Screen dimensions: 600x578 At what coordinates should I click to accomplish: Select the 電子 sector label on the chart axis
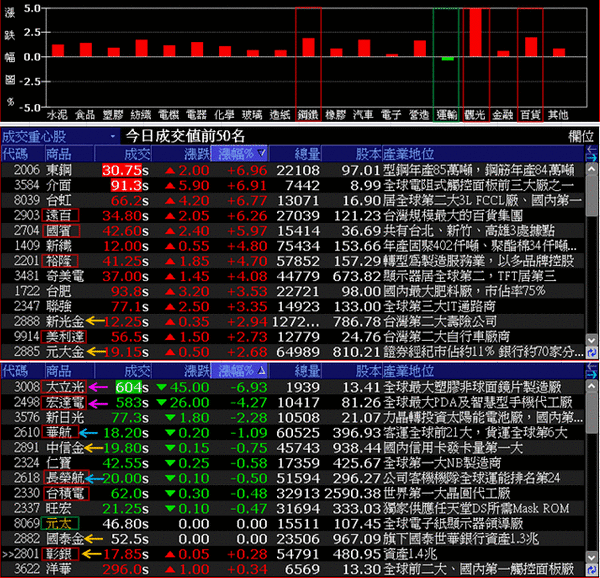coord(391,115)
